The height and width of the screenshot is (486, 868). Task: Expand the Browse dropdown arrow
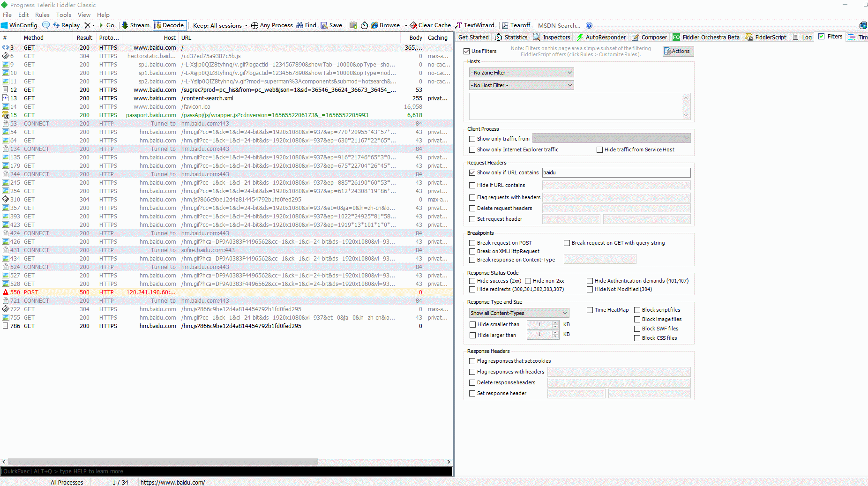tap(406, 25)
